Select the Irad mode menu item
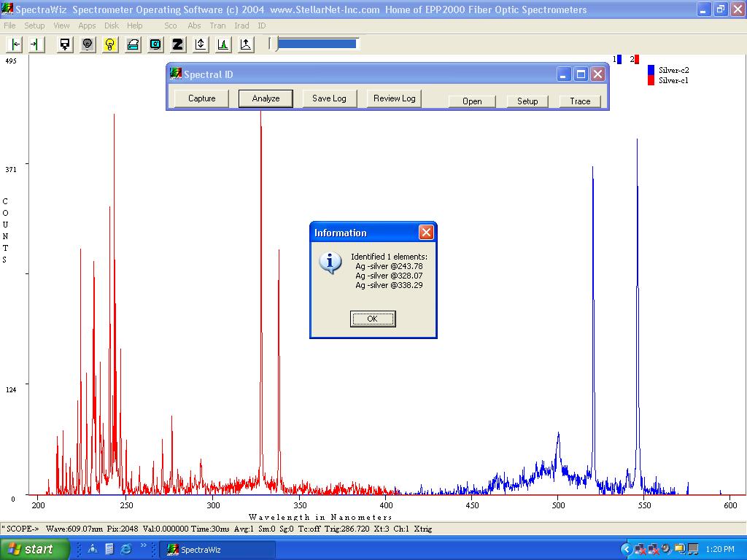747x560 pixels. (x=241, y=26)
